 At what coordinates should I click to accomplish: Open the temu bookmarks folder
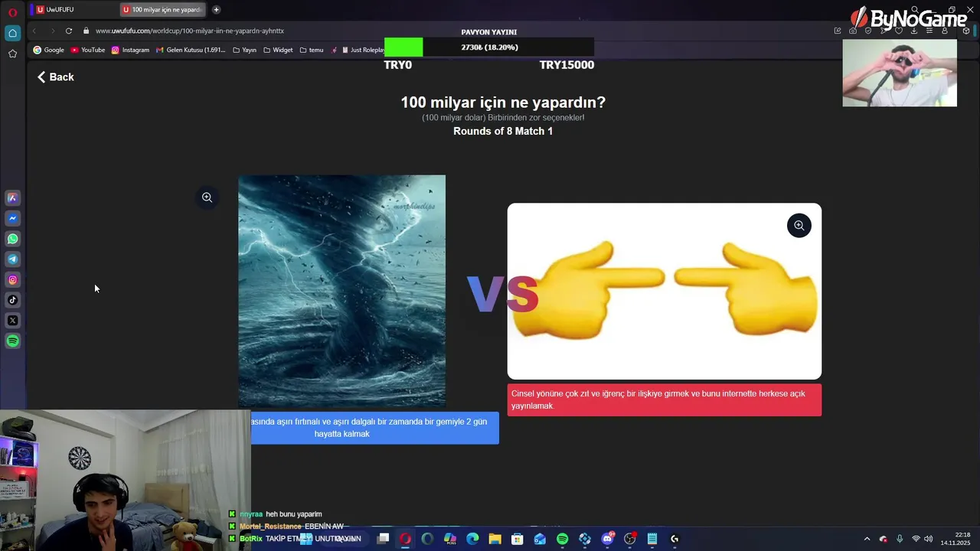click(x=312, y=50)
